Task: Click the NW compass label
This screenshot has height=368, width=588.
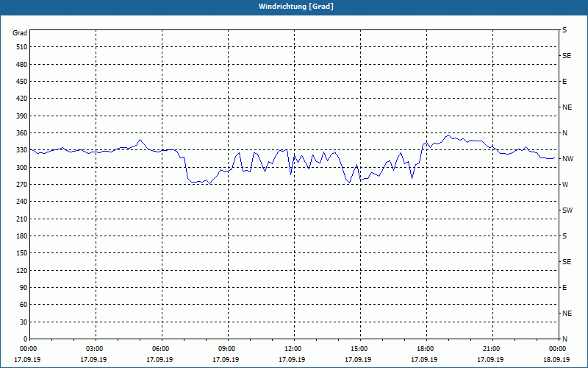Action: 567,159
